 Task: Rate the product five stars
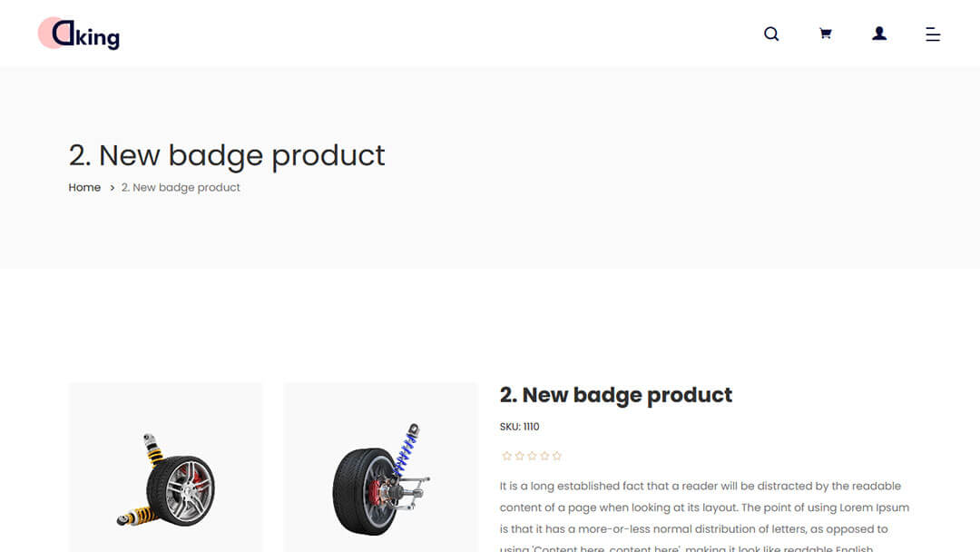pyautogui.click(x=557, y=456)
